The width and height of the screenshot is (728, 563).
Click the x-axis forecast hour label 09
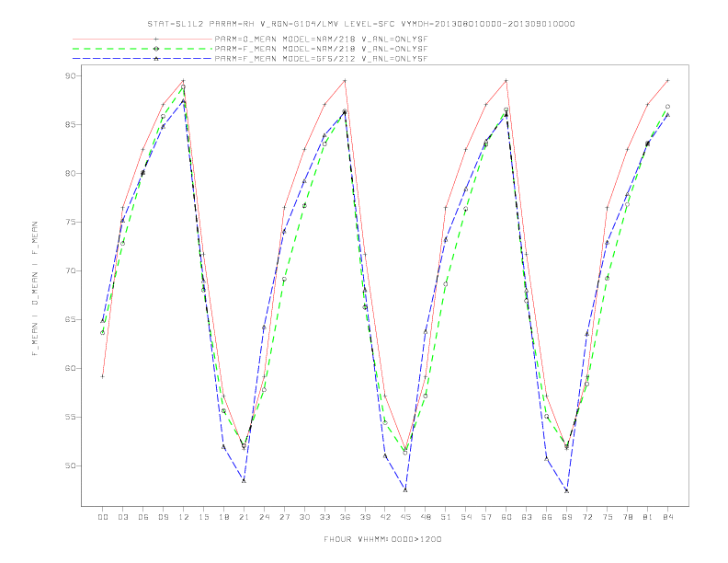[x=164, y=517]
